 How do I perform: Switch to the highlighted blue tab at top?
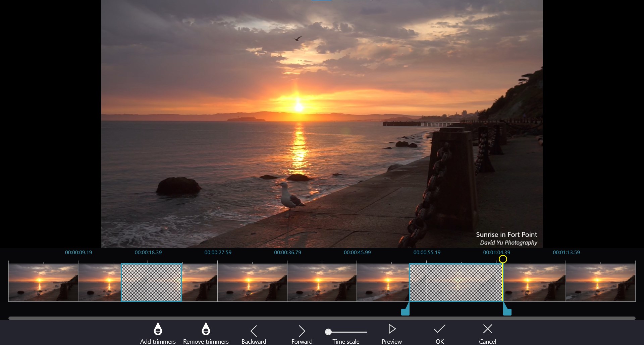click(x=321, y=1)
